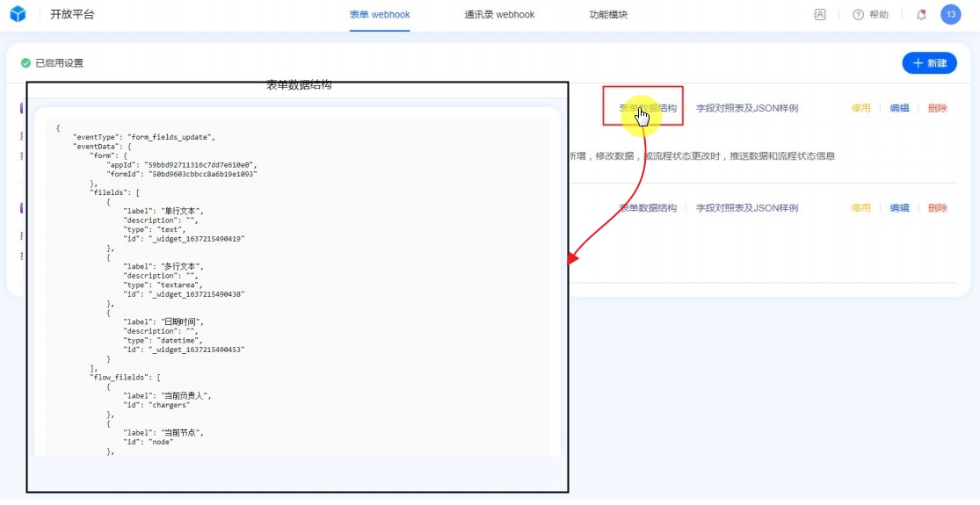Click the help question mark icon
Image resolution: width=980 pixels, height=505 pixels.
(859, 15)
